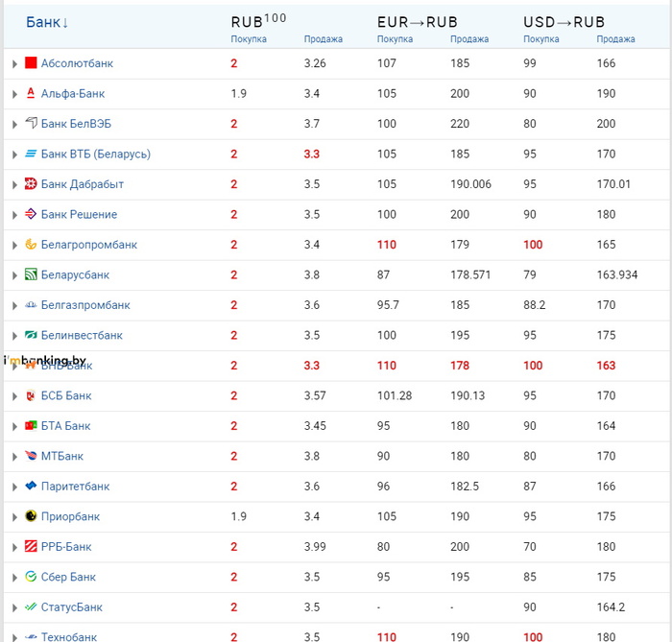Screen dimensions: 672x642
Task: Expand the Приорбанк row
Action: 14,517
